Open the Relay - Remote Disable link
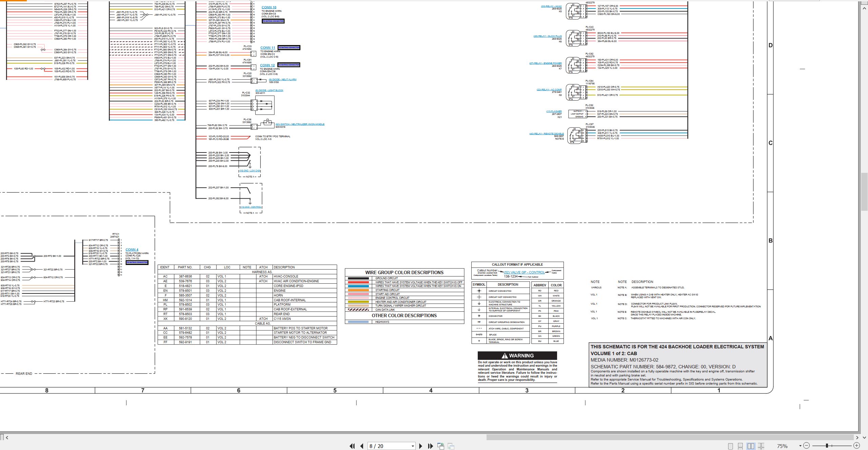Viewport: 868px width, 450px height. [x=547, y=134]
